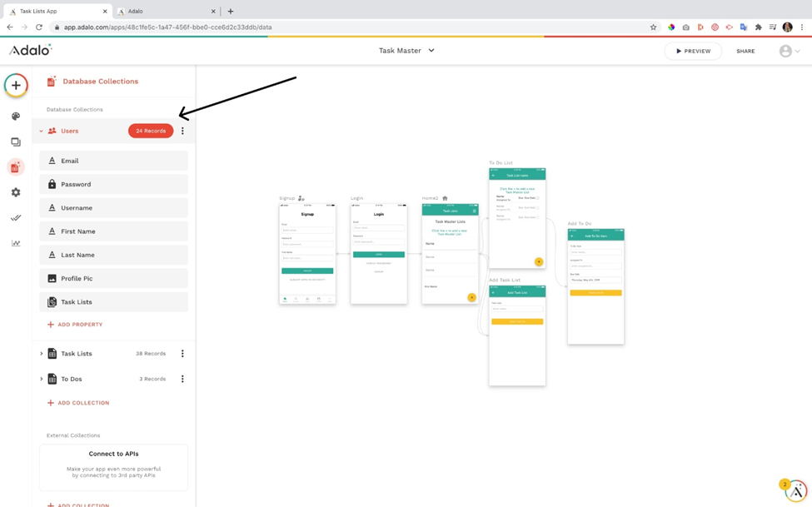Click the yellow plus button on To Do List screen
This screenshot has width=812, height=507.
tap(539, 261)
